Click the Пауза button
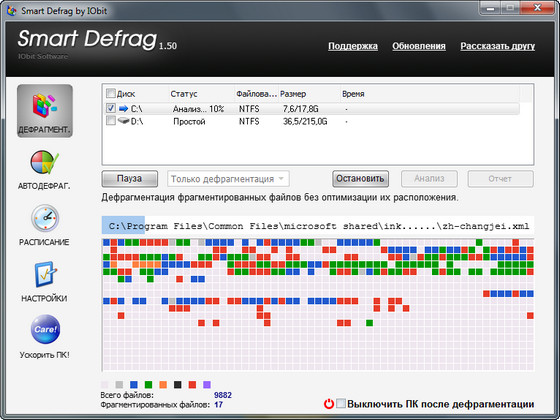This screenshot has height=420, width=560. (129, 179)
